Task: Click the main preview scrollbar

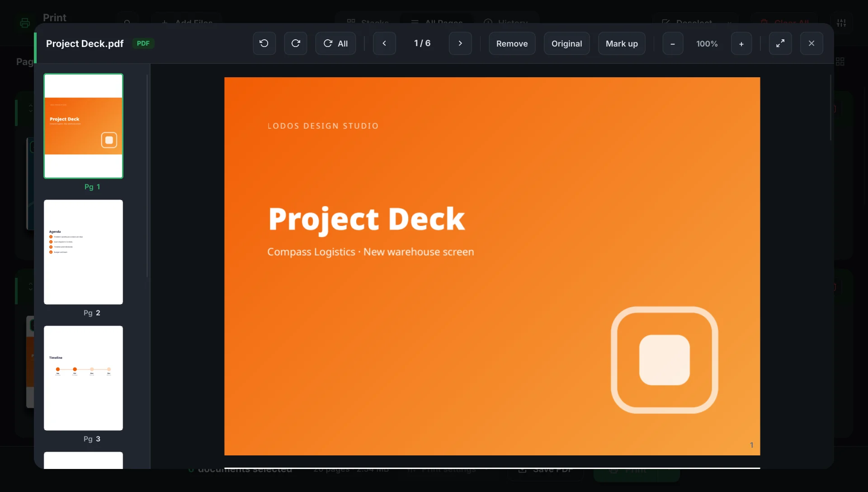Action: click(x=830, y=108)
